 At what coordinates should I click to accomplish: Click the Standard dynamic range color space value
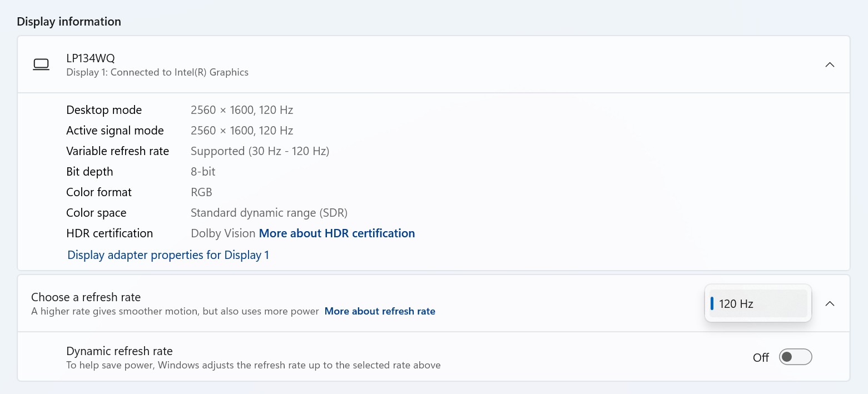269,213
